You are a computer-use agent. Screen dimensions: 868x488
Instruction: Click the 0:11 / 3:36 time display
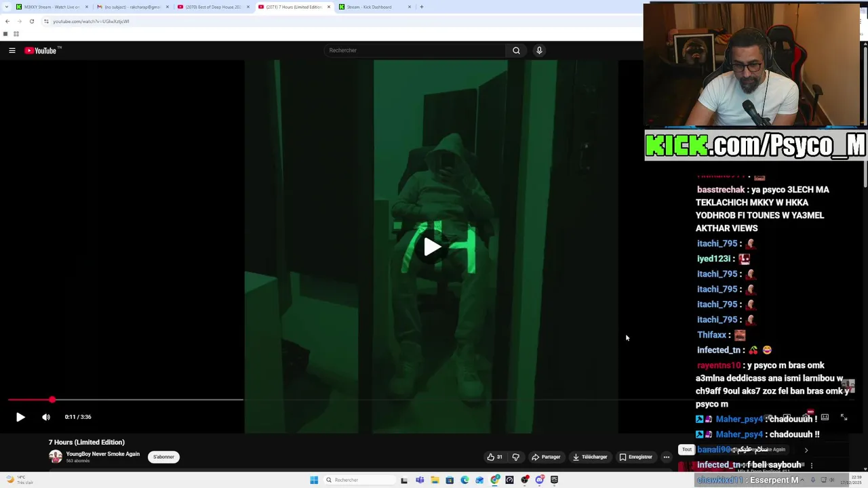[78, 417]
